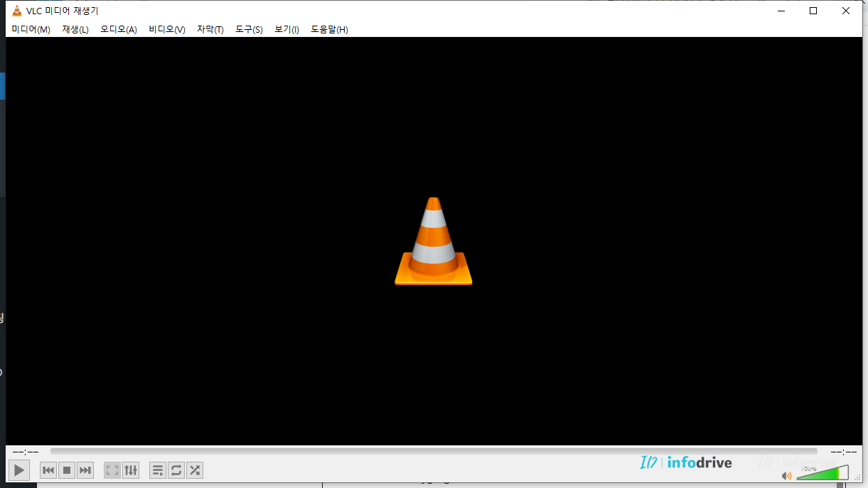Maximize the VLC window
The image size is (868, 488).
(813, 11)
